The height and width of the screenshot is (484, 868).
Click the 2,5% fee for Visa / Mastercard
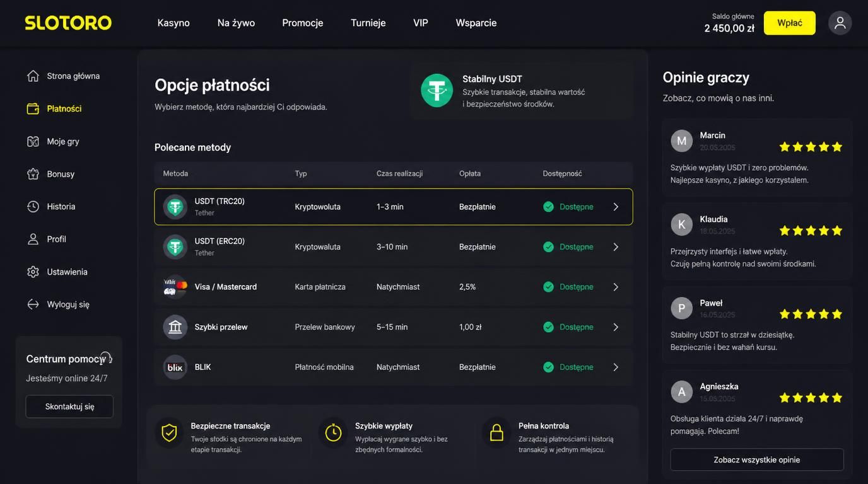[x=467, y=287]
